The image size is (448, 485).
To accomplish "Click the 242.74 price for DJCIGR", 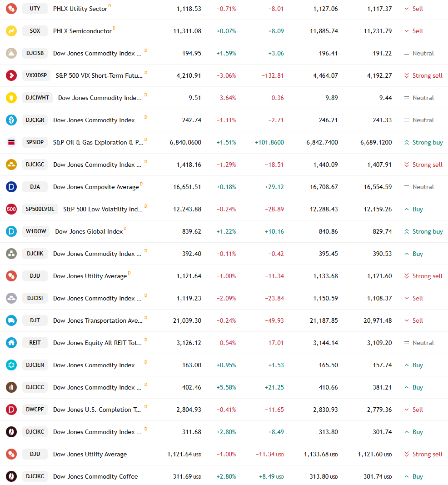I will pos(192,120).
